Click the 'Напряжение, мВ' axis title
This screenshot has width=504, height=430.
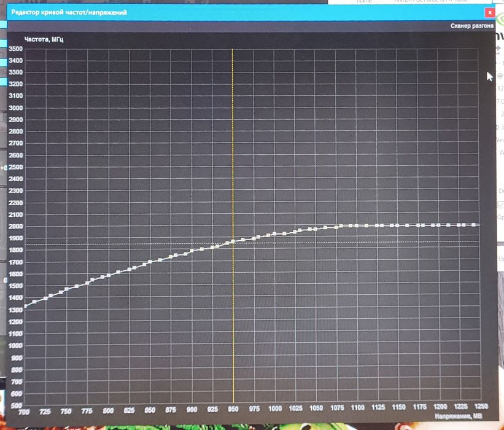[x=459, y=416]
